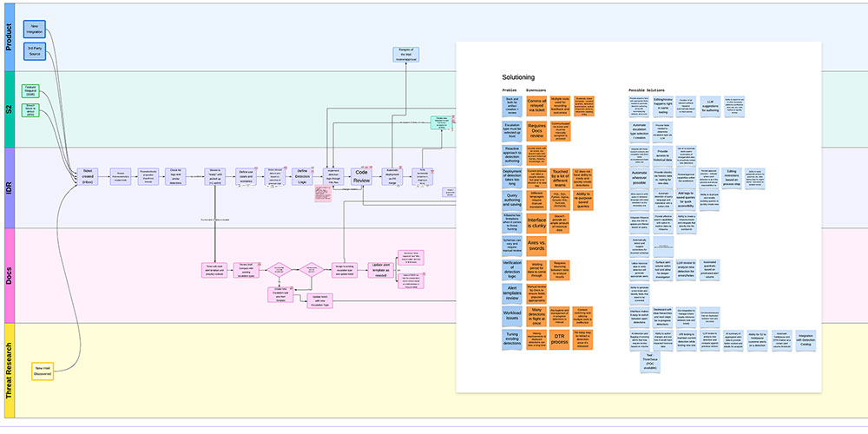Select the 'New Integration' node in Product lane

pyautogui.click(x=35, y=30)
